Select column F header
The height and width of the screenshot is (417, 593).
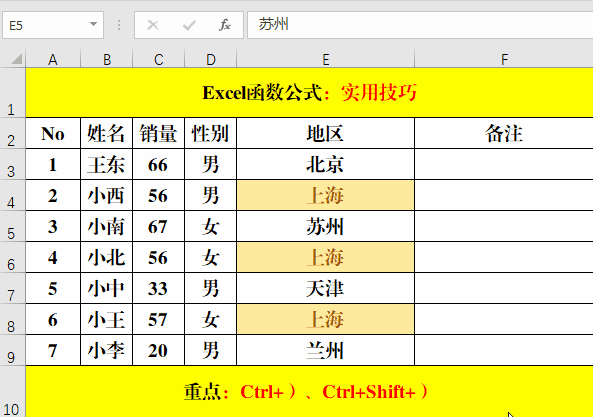[504, 59]
